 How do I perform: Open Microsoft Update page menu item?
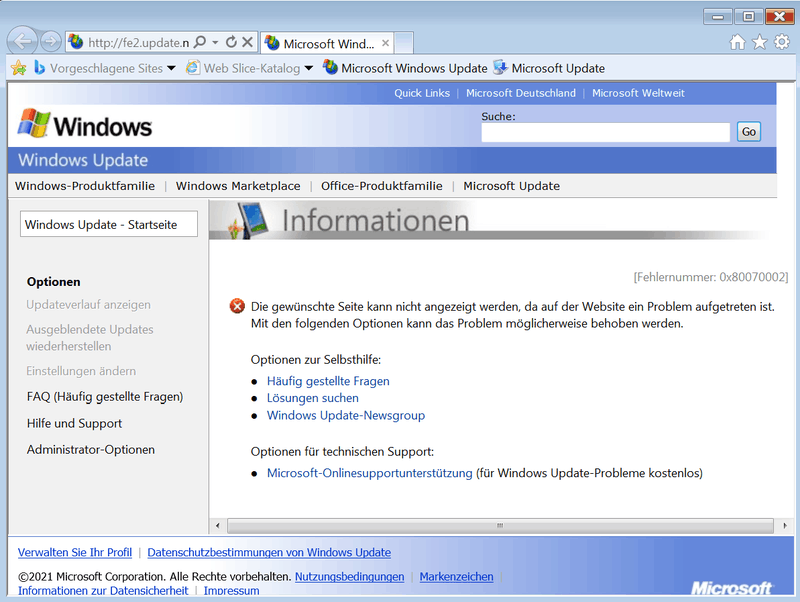point(511,186)
